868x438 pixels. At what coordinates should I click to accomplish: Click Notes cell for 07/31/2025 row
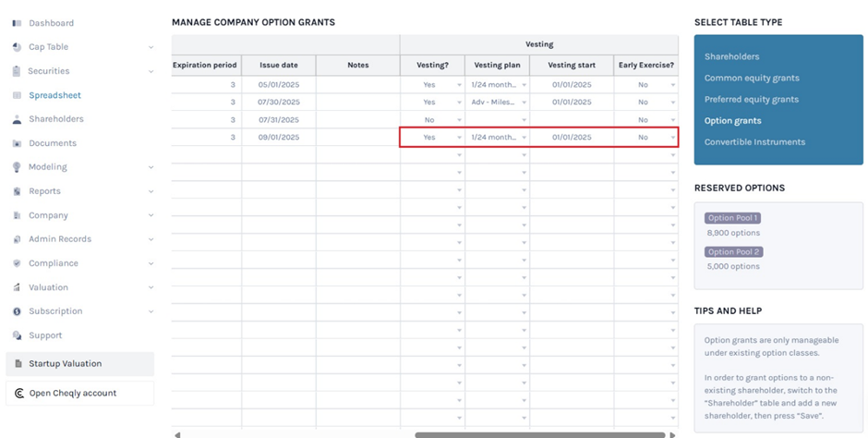click(x=357, y=120)
